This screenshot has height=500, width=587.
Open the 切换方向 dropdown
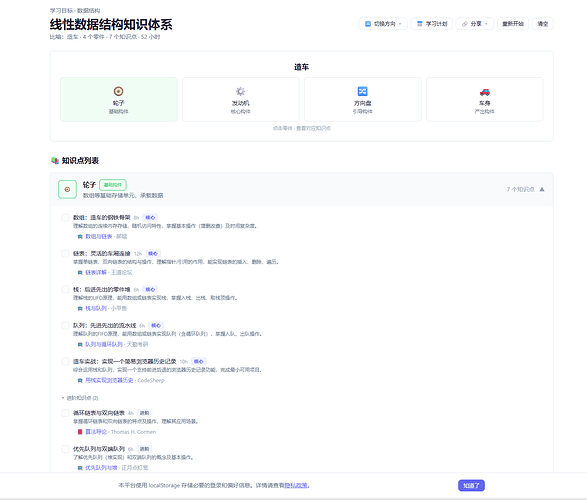click(383, 24)
